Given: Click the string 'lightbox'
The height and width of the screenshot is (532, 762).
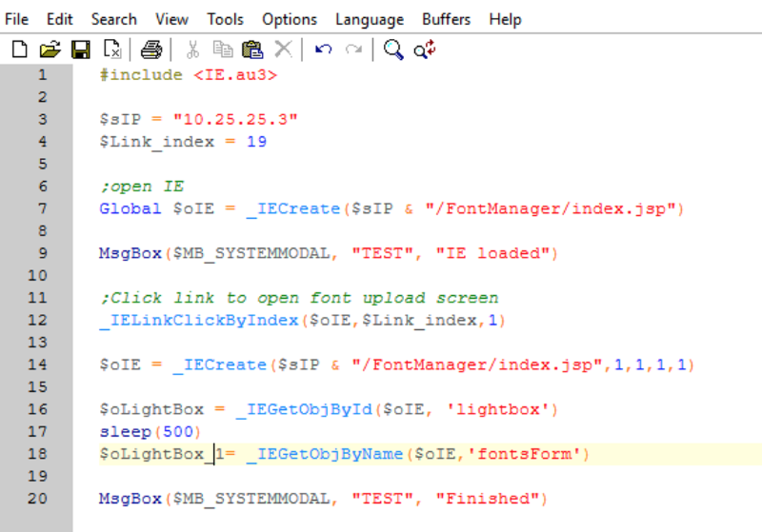Looking at the screenshot, I should pyautogui.click(x=497, y=409).
